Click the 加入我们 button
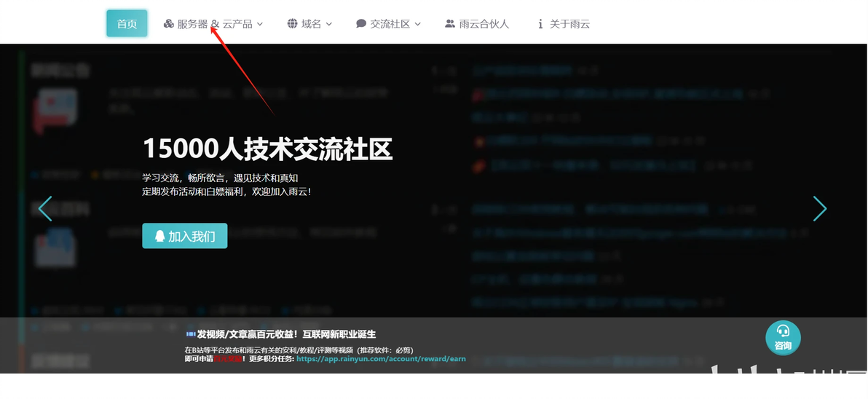868x399 pixels. click(185, 237)
